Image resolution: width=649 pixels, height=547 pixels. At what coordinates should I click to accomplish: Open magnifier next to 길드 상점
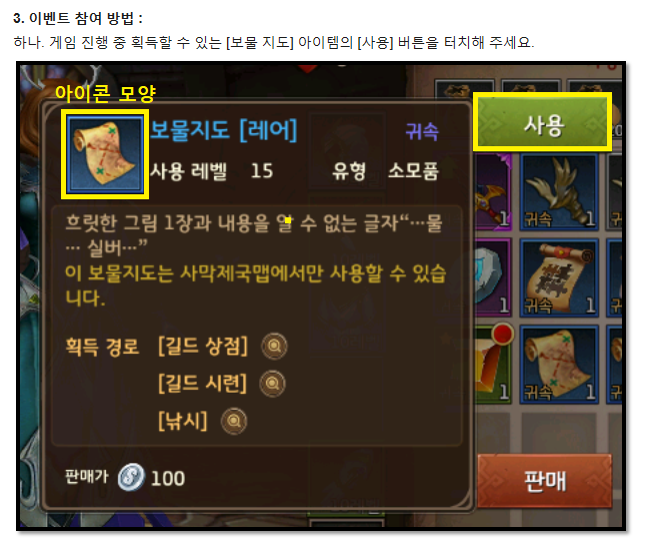click(274, 346)
